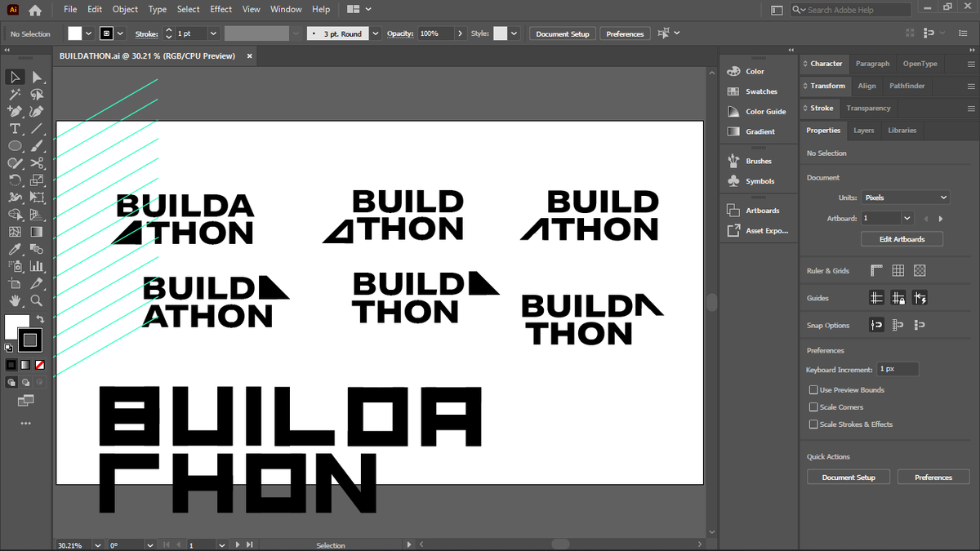The width and height of the screenshot is (980, 551).
Task: Enable Scale Strokes & Effects checkbox
Action: click(813, 424)
